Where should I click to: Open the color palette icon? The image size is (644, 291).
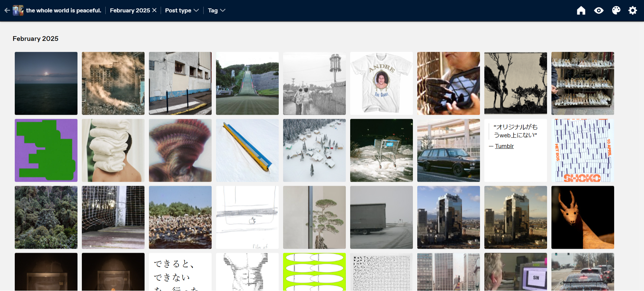coord(616,10)
